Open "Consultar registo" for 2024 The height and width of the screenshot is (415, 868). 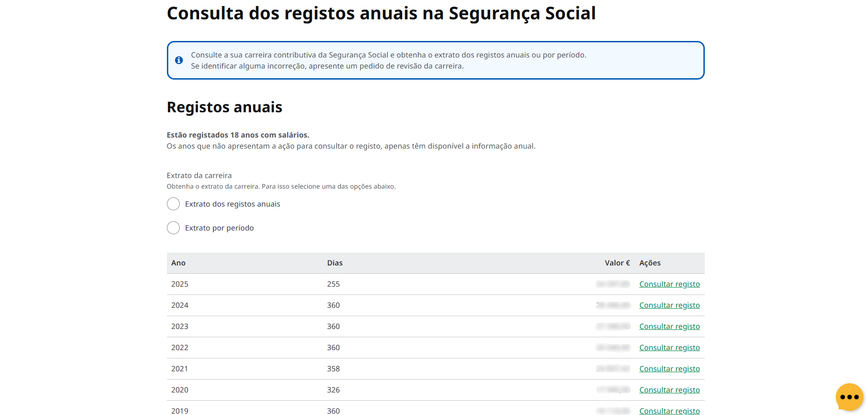(x=669, y=305)
